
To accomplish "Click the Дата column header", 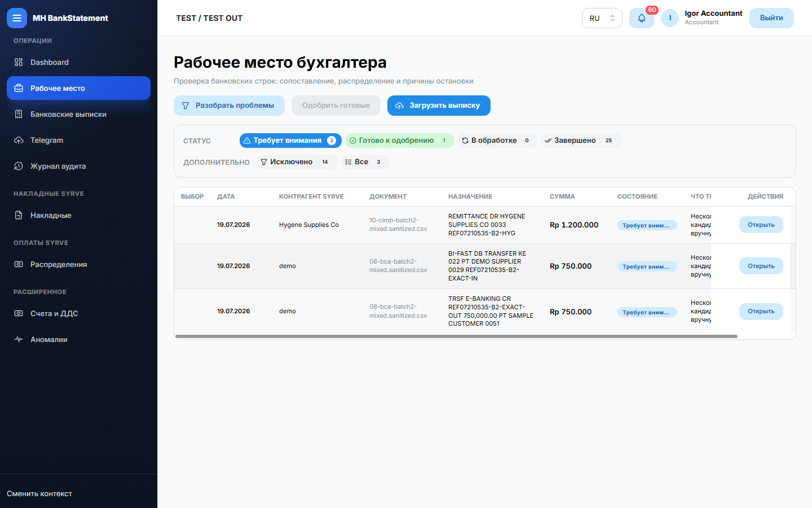I will click(226, 196).
